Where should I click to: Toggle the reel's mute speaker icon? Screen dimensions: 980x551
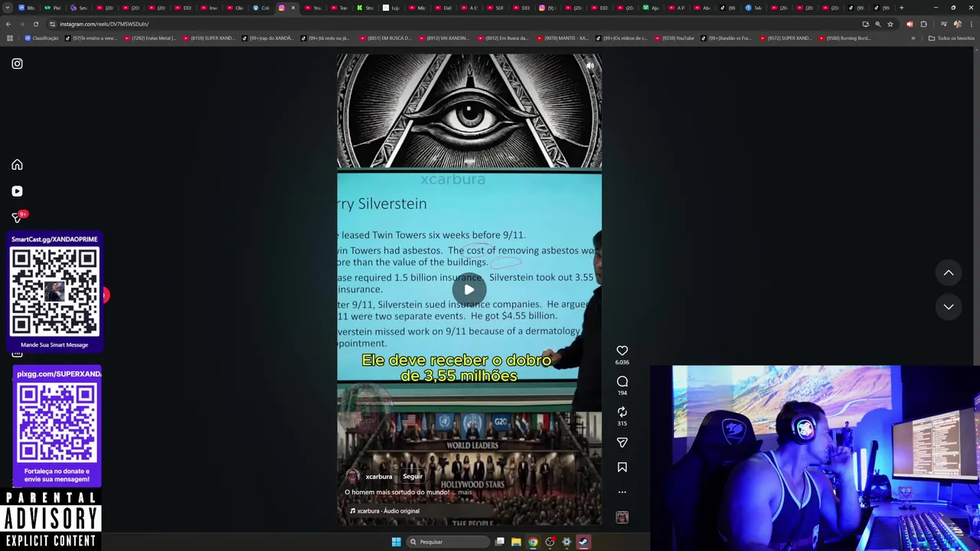point(590,66)
